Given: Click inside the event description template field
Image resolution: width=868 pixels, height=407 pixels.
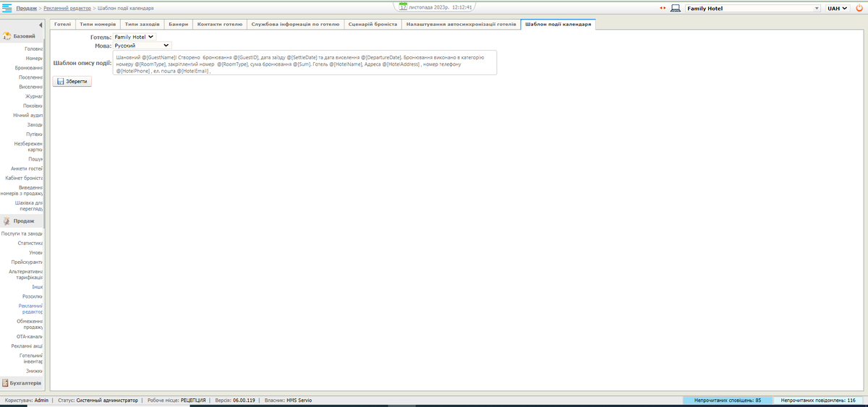Looking at the screenshot, I should 304,63.
